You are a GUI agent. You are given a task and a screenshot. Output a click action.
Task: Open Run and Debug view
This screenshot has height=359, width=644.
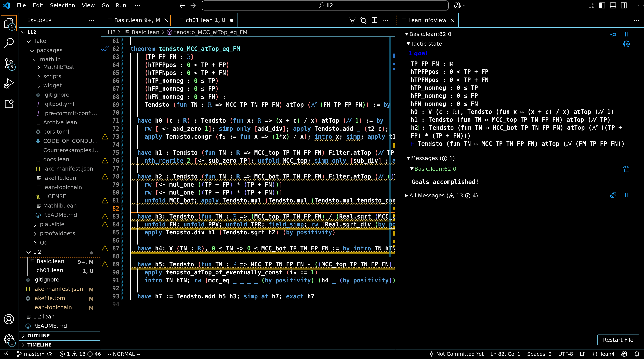9,83
